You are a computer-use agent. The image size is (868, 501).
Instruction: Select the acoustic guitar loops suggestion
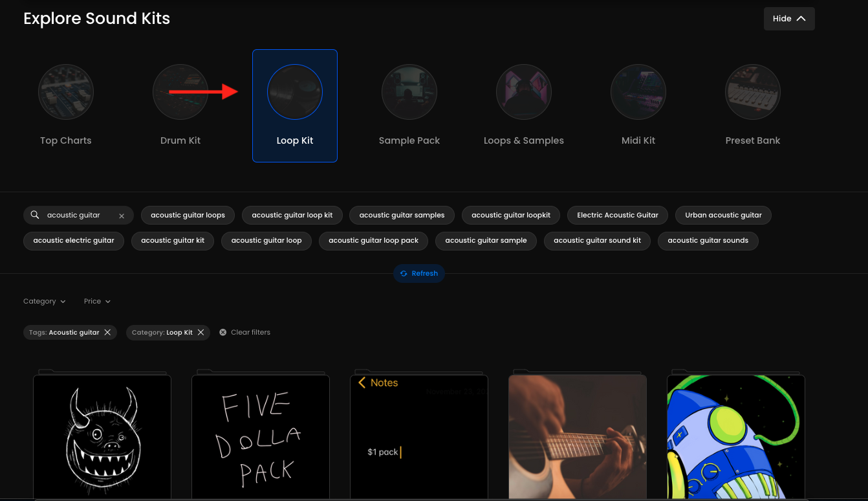[188, 215]
